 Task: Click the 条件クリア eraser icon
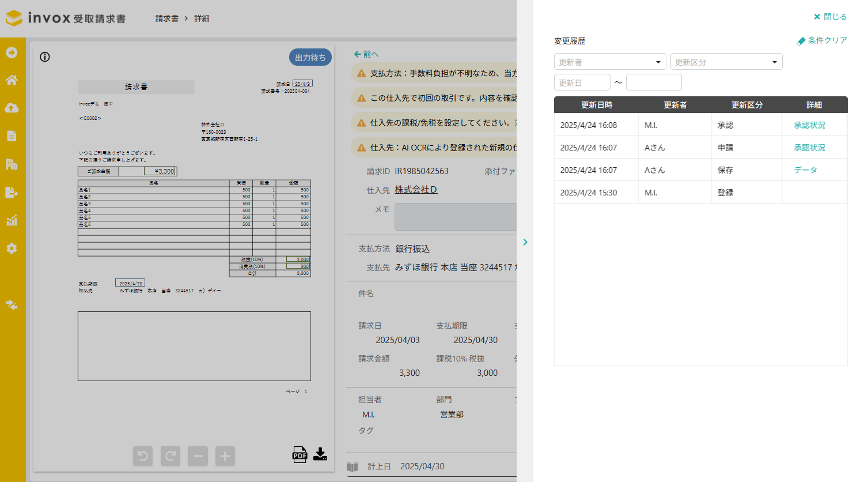[x=801, y=41]
